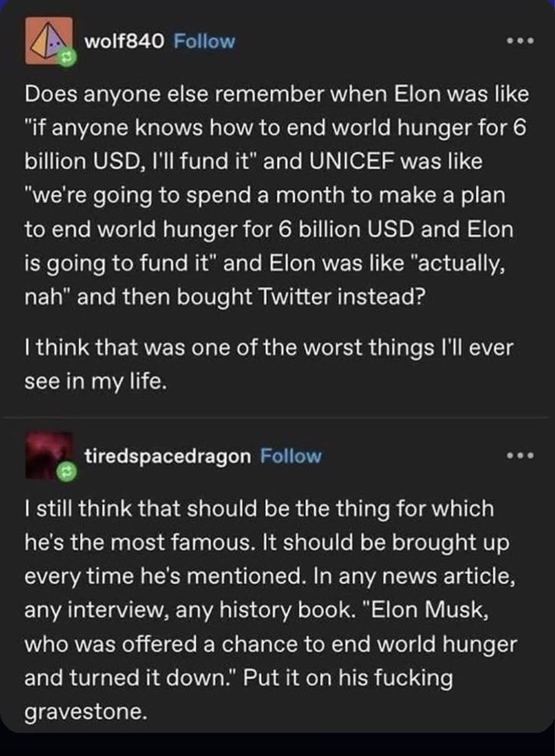Open the three-dot menu on tiredspacedragon's reblog

[519, 455]
